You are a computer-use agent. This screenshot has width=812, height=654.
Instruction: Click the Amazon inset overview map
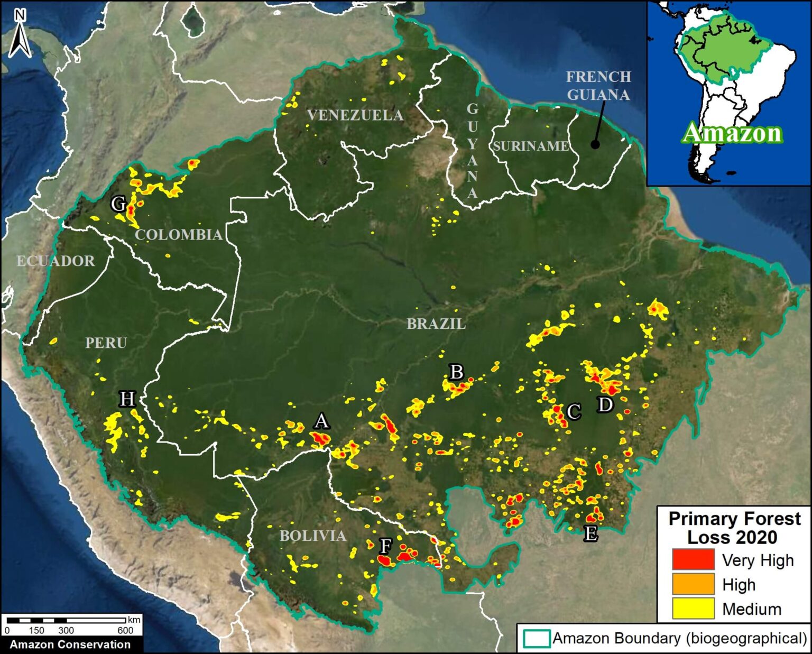point(728,93)
